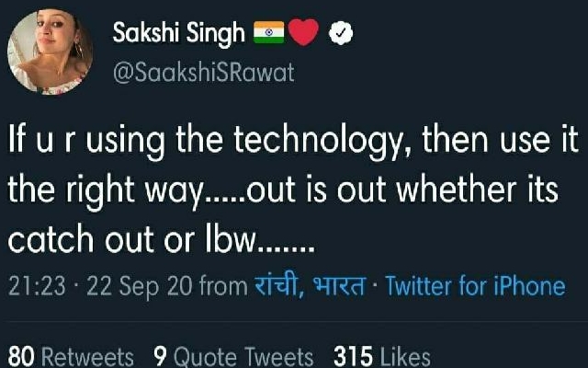
Task: Click the Sakshi Singh display name
Action: pyautogui.click(x=178, y=33)
